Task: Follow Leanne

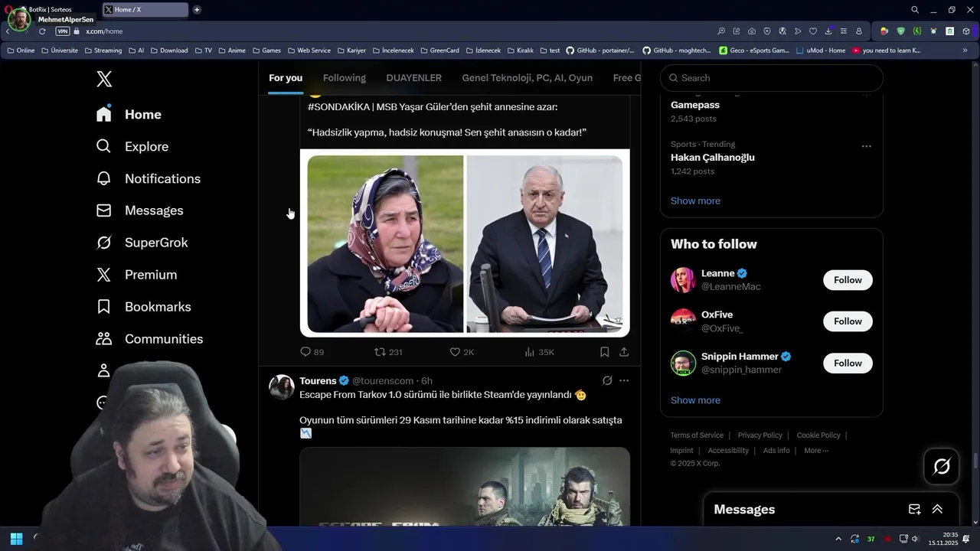Action: coord(848,280)
